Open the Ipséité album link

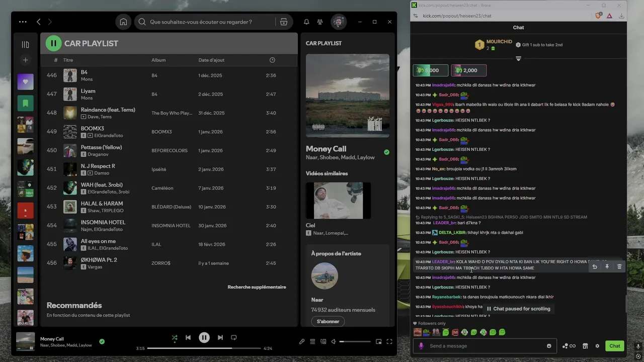click(158, 169)
